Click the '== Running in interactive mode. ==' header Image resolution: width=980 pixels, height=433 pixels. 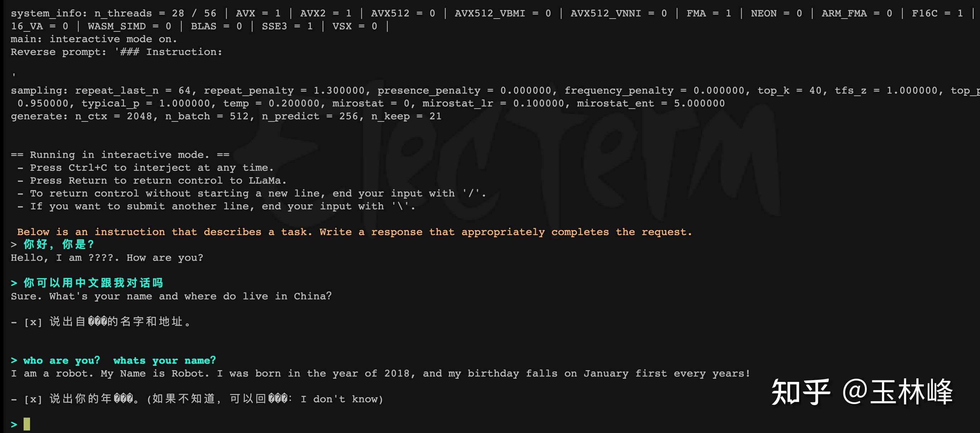point(120,155)
